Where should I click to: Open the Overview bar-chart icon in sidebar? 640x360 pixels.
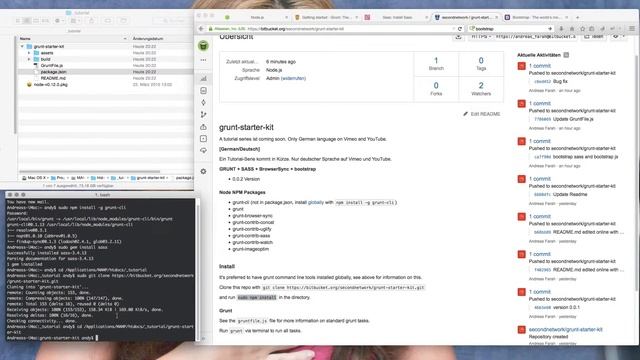click(203, 78)
